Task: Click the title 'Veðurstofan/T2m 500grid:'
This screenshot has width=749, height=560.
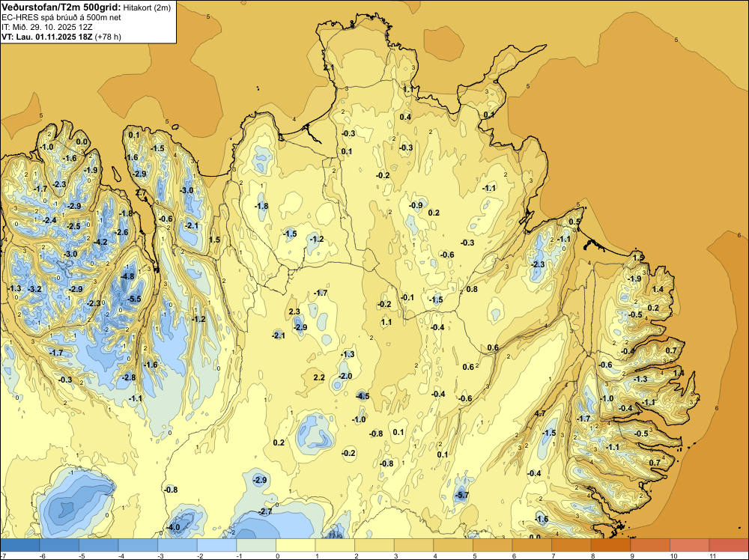Action: 61,7
